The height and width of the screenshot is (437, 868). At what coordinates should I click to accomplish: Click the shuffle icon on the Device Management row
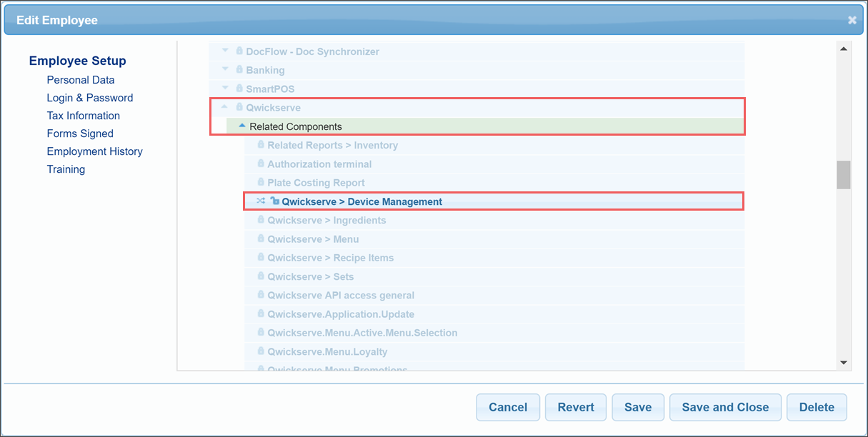(261, 201)
